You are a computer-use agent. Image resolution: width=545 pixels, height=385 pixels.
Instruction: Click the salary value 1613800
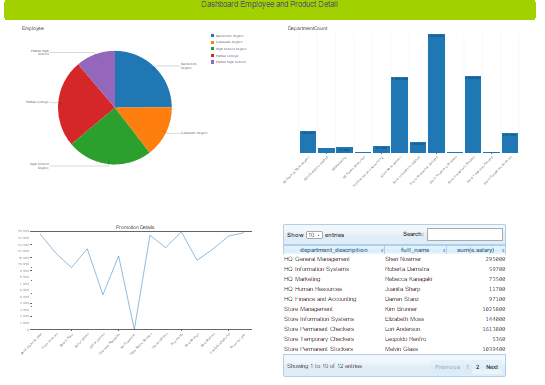coord(494,329)
